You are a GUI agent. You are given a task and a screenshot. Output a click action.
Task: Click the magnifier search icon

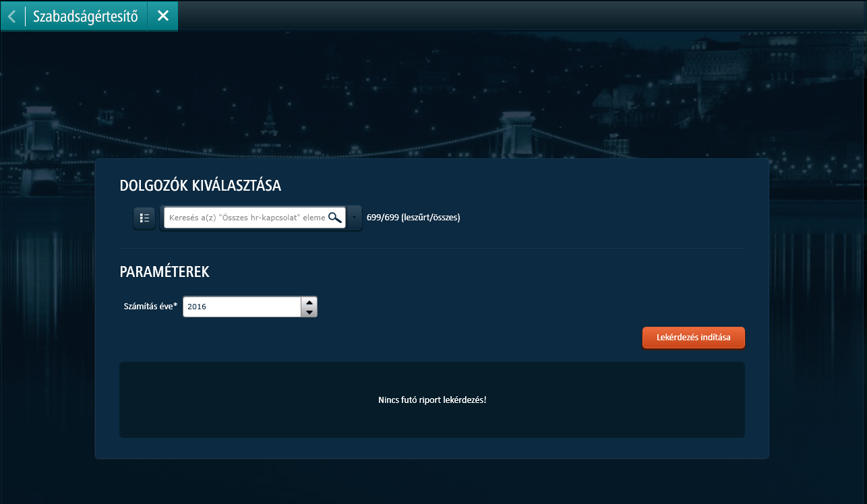tap(335, 218)
